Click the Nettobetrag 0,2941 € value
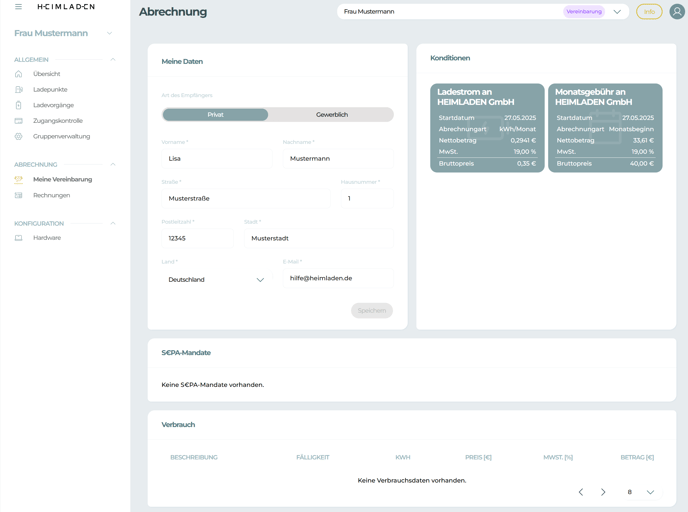 523,140
